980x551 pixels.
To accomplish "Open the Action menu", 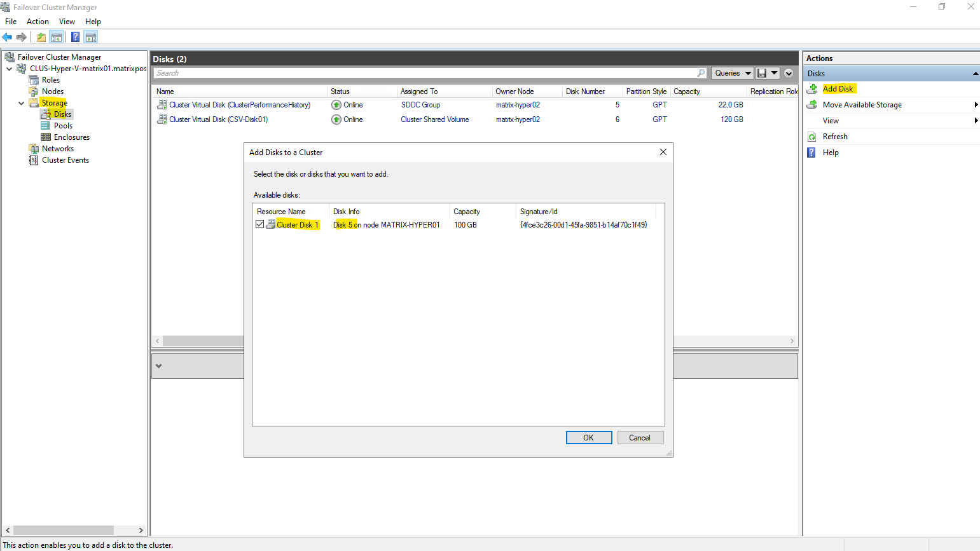I will [x=38, y=22].
